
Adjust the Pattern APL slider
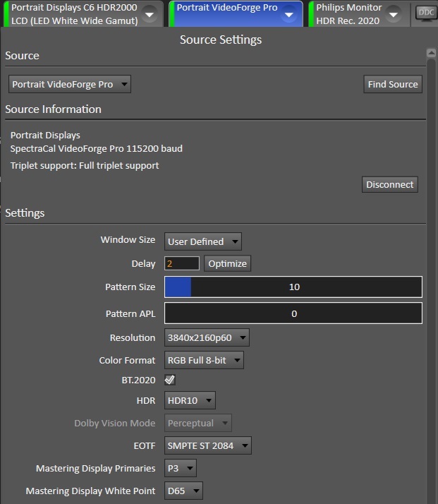[x=293, y=313]
